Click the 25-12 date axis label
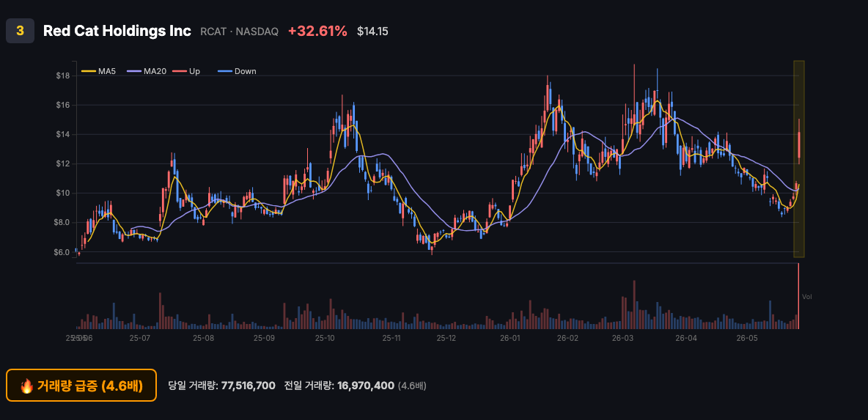 tap(446, 338)
